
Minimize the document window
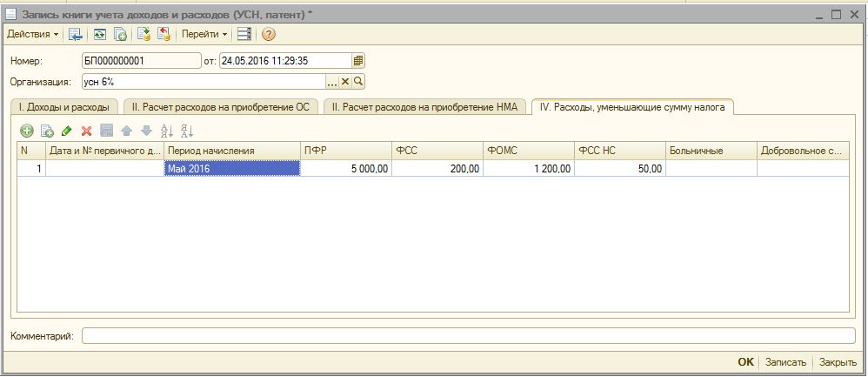click(820, 15)
